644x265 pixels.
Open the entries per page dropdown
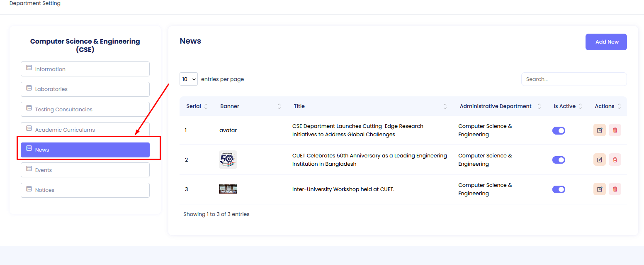tap(188, 79)
